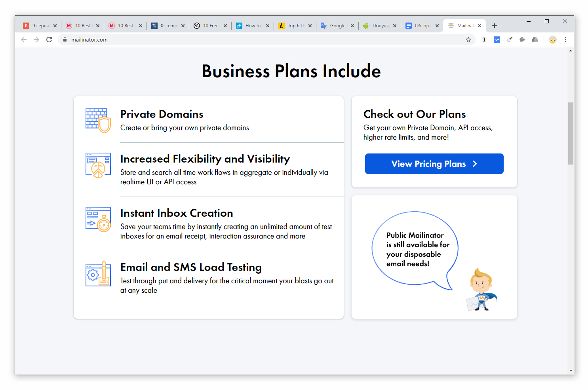Click the Google Drive extension icon
The image size is (588, 390).
point(535,40)
